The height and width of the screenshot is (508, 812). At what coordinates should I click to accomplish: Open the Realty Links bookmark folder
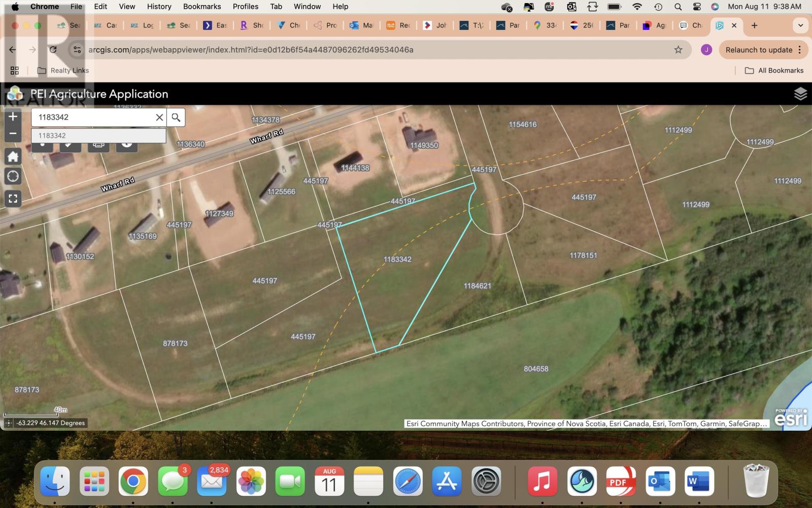coord(63,71)
